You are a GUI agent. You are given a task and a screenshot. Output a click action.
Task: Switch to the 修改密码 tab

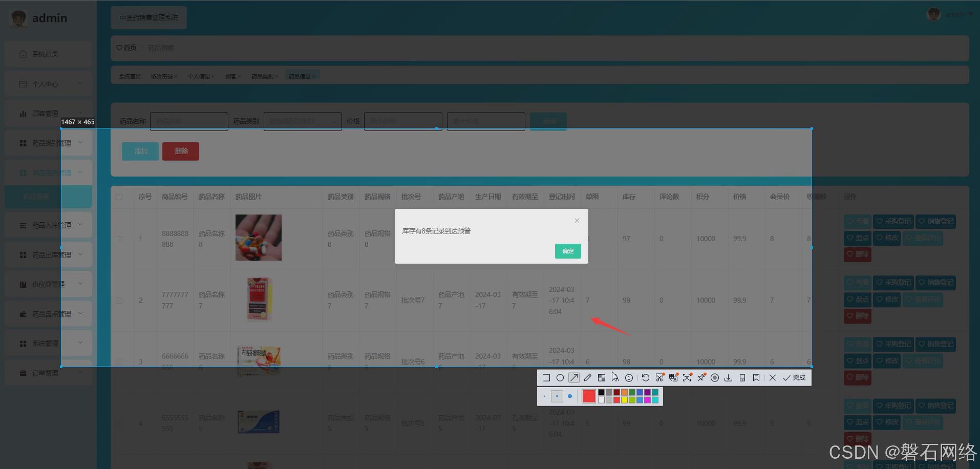click(163, 76)
